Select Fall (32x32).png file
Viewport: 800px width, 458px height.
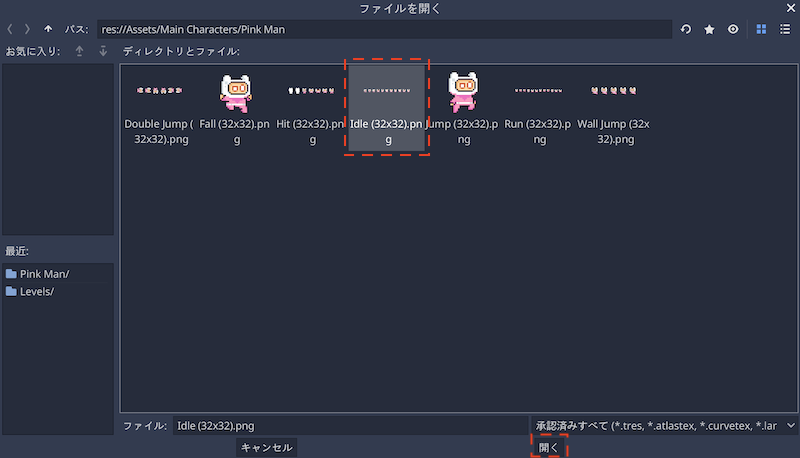(x=235, y=109)
